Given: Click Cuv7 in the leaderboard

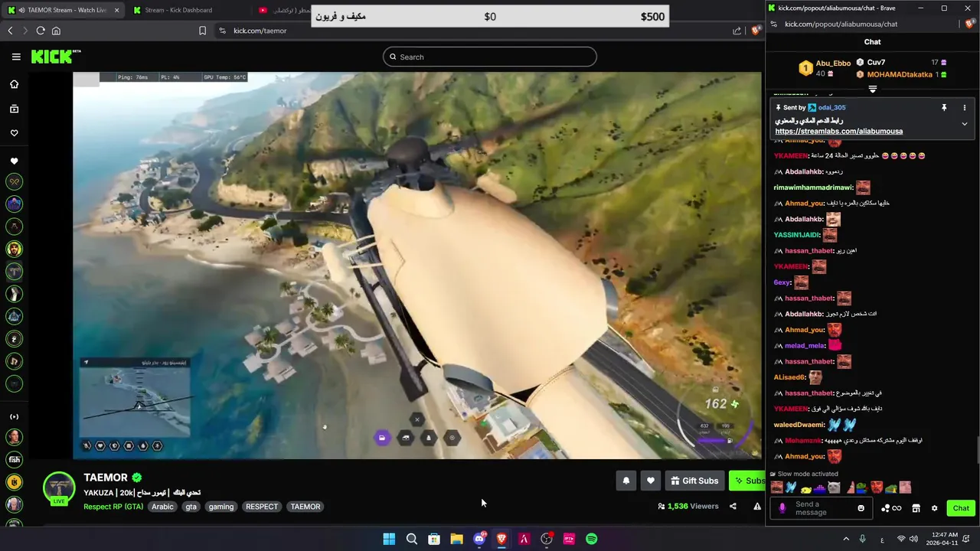Looking at the screenshot, I should click(x=876, y=62).
